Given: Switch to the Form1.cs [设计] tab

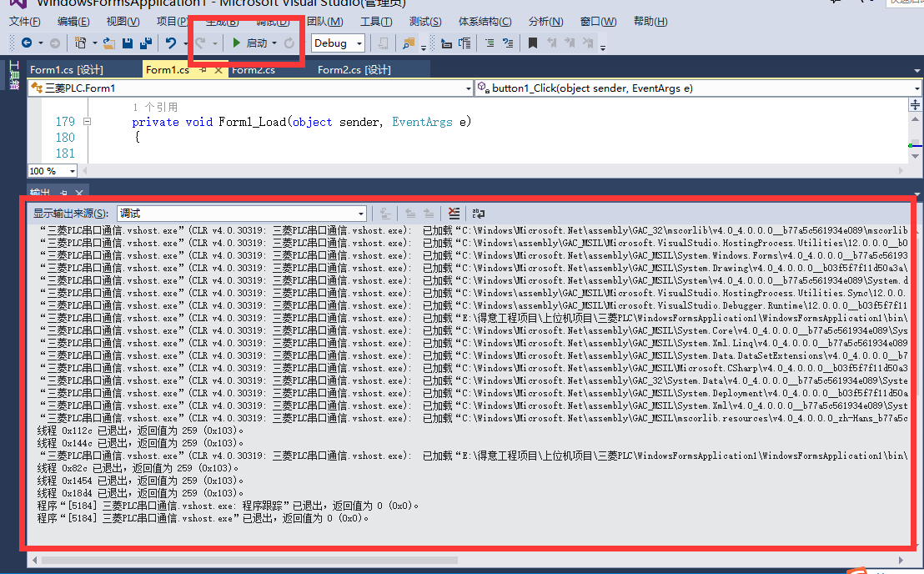Looking at the screenshot, I should (67, 70).
